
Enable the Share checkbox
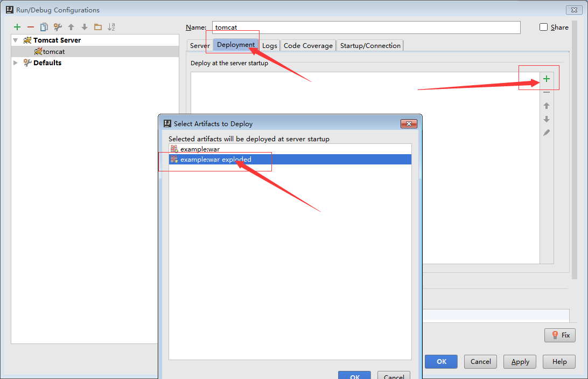tap(543, 27)
